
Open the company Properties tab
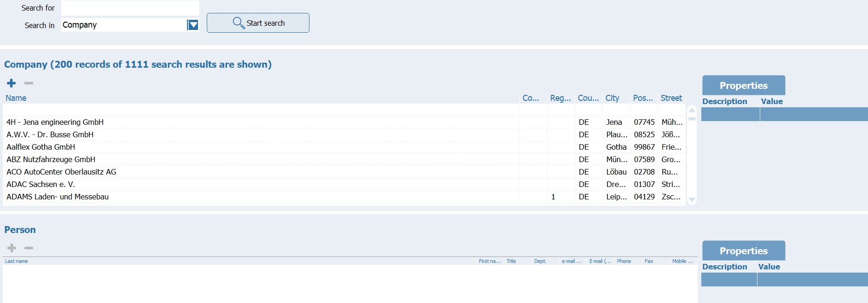pos(744,85)
